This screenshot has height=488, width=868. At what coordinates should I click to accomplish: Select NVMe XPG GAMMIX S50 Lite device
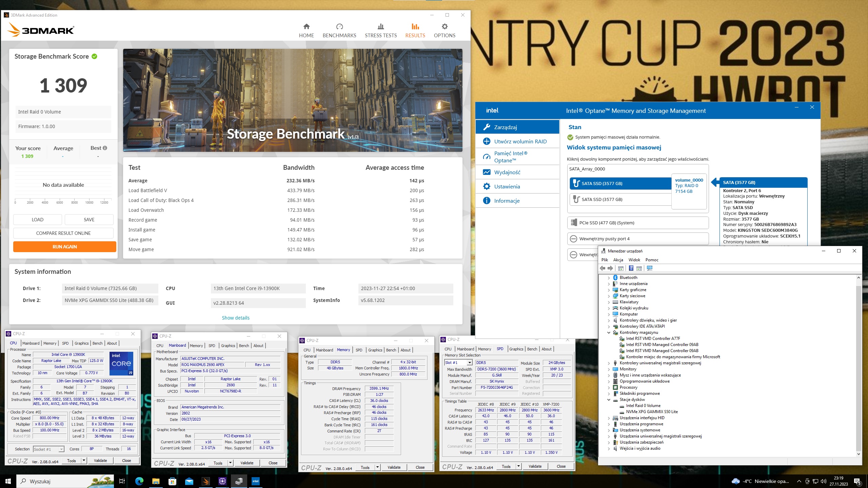click(651, 412)
